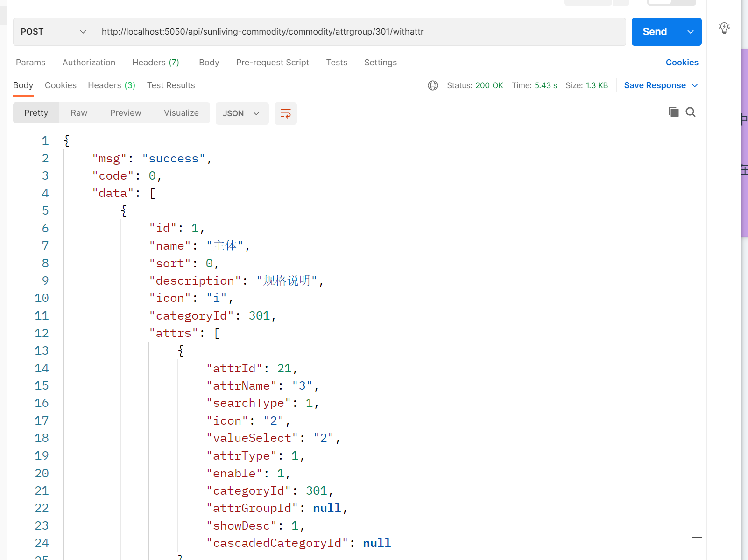Click the Status 200 OK text
Screen dimensions: 748x560
pyautogui.click(x=475, y=85)
